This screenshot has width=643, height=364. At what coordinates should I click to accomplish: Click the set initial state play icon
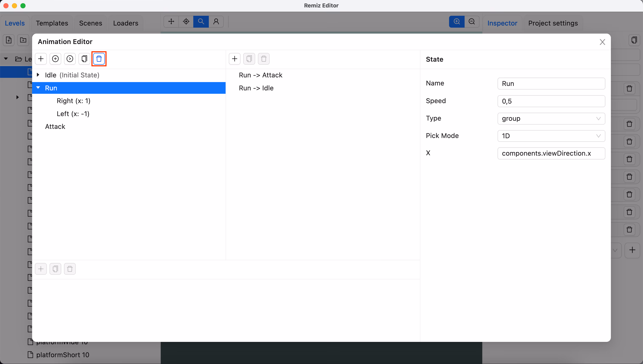point(70,59)
